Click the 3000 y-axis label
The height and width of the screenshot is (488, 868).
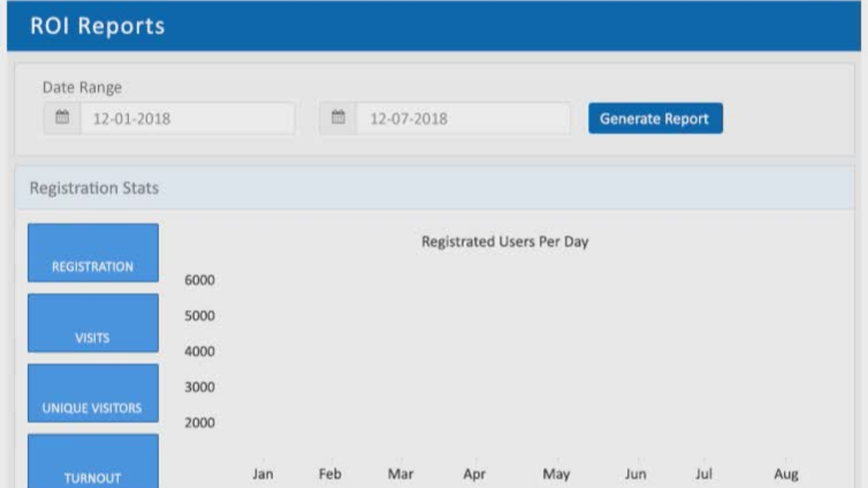tap(199, 387)
